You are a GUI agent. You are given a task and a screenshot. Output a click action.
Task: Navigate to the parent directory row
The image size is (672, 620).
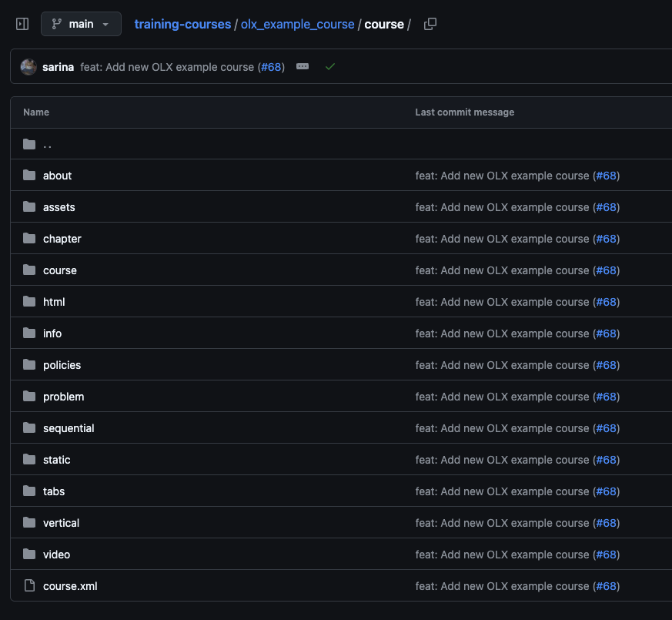coord(47,144)
